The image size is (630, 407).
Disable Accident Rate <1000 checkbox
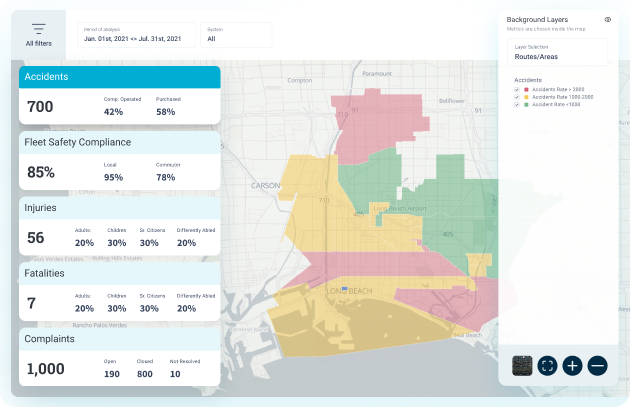tap(516, 104)
